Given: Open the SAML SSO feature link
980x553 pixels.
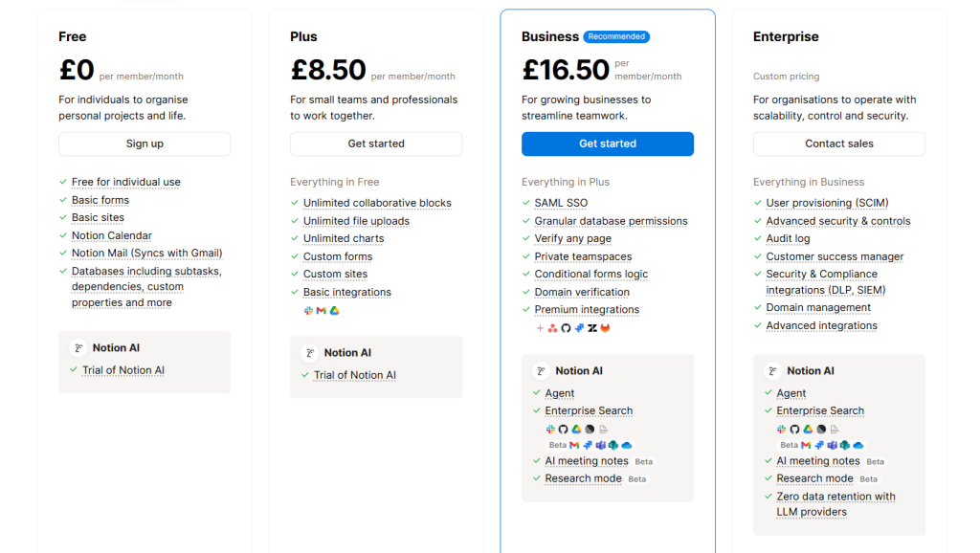Looking at the screenshot, I should (561, 203).
